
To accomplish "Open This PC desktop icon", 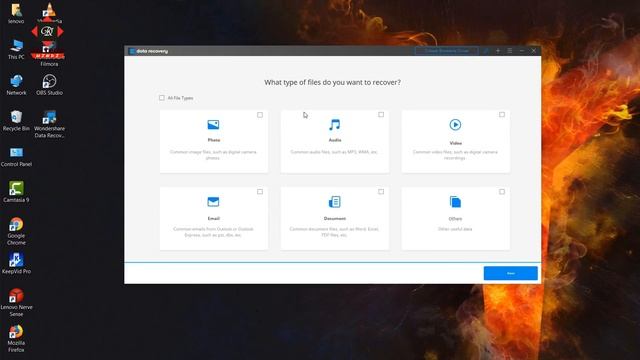I will coord(16,46).
